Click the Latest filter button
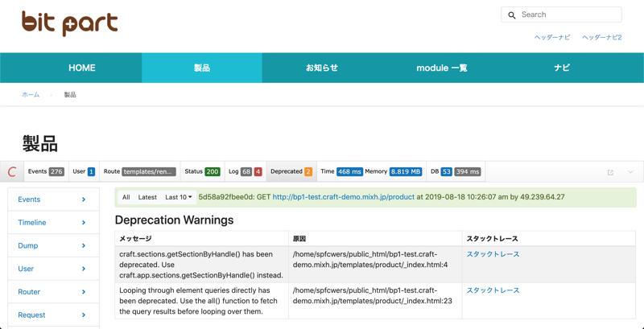Image resolution: width=644 pixels, height=329 pixels. [147, 197]
